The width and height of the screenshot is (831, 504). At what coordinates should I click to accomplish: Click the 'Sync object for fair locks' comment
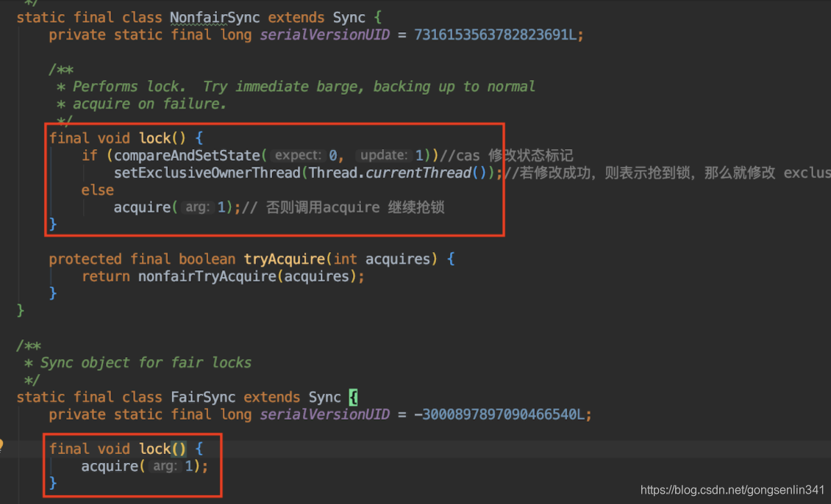(x=146, y=363)
